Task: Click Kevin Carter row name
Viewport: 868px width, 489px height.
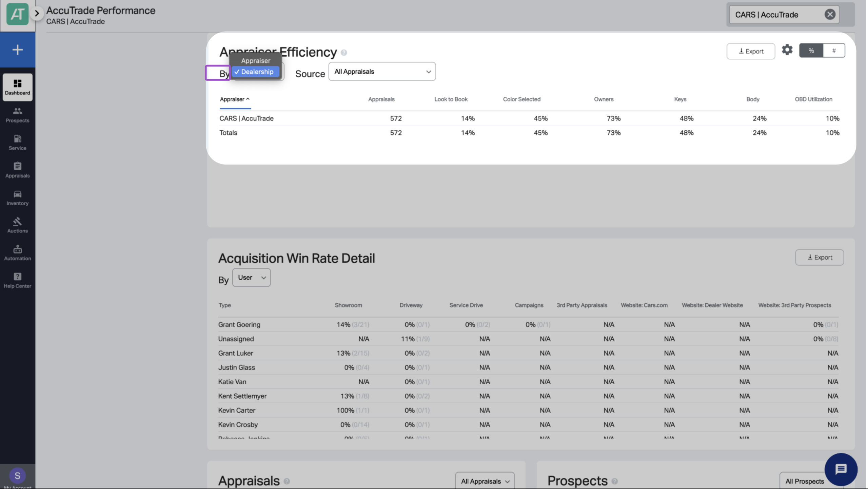Action: pos(236,411)
